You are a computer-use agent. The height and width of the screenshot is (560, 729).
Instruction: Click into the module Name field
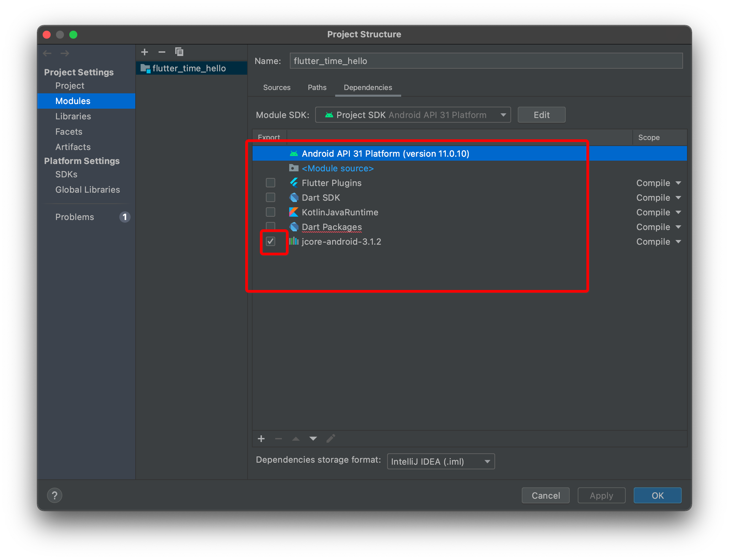pyautogui.click(x=486, y=61)
